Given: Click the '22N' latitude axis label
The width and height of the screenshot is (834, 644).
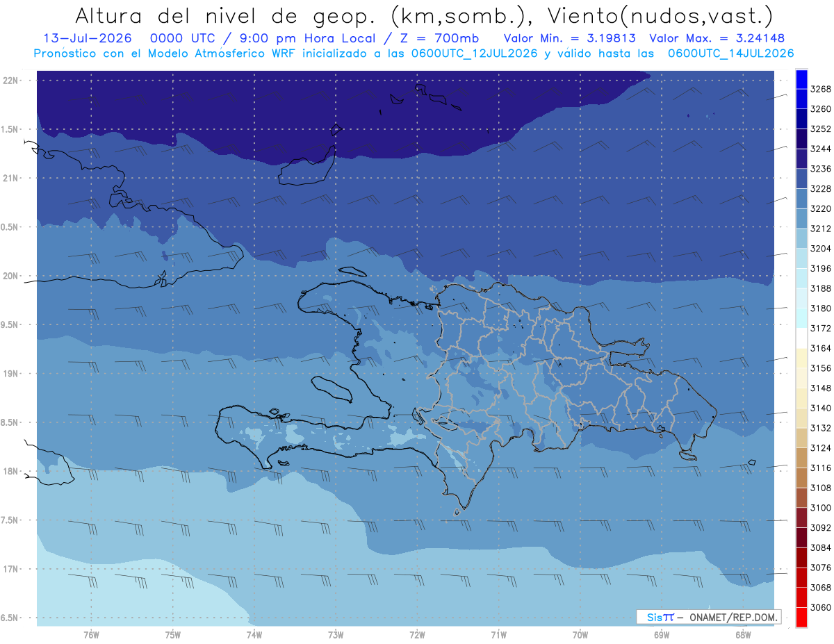Looking at the screenshot, I should click(10, 80).
